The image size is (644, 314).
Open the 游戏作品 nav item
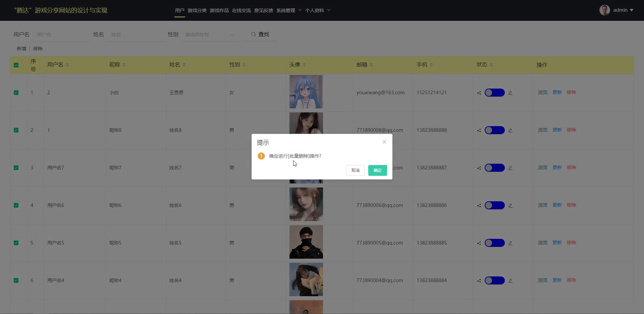pyautogui.click(x=219, y=10)
